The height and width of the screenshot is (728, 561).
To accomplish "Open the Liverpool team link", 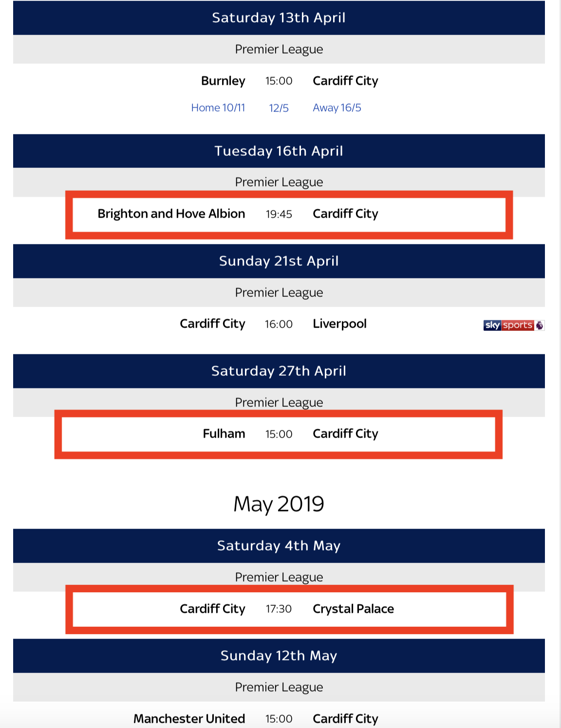I will tap(340, 324).
